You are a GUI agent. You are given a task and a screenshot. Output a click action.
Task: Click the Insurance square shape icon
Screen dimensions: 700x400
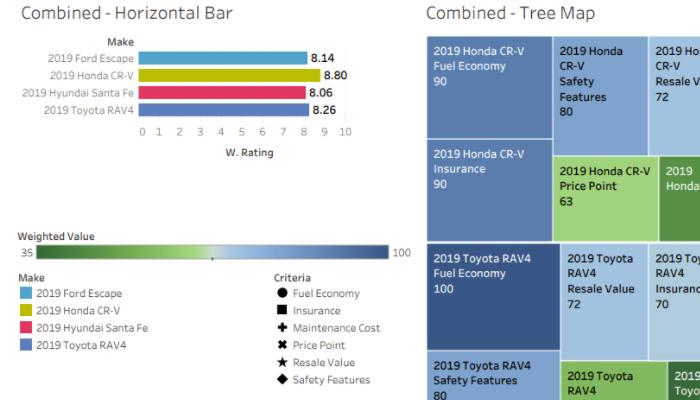click(282, 310)
